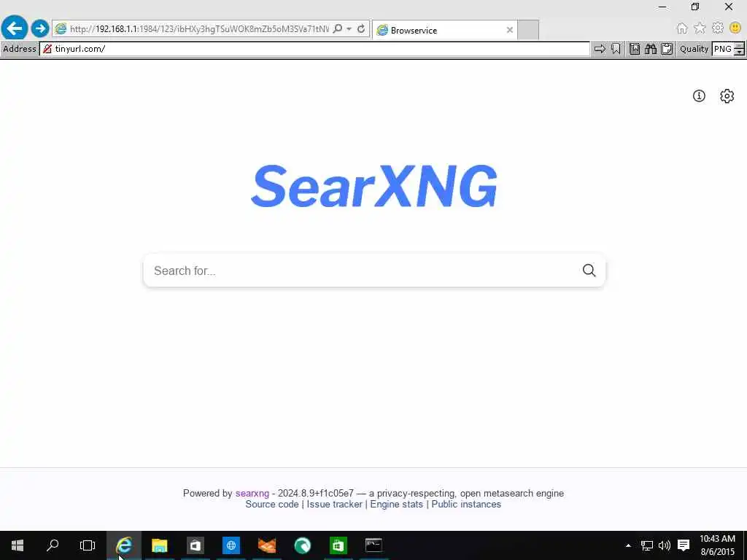The width and height of the screenshot is (747, 560).
Task: Click the Internet Explorer taskbar icon
Action: pos(124,545)
